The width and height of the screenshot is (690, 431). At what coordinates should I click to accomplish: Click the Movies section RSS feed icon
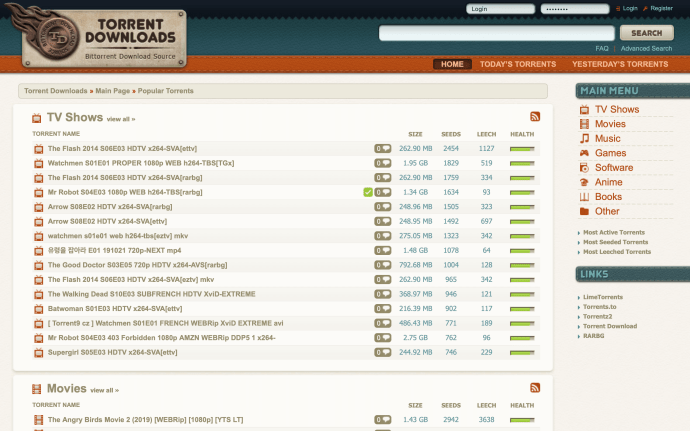[535, 388]
